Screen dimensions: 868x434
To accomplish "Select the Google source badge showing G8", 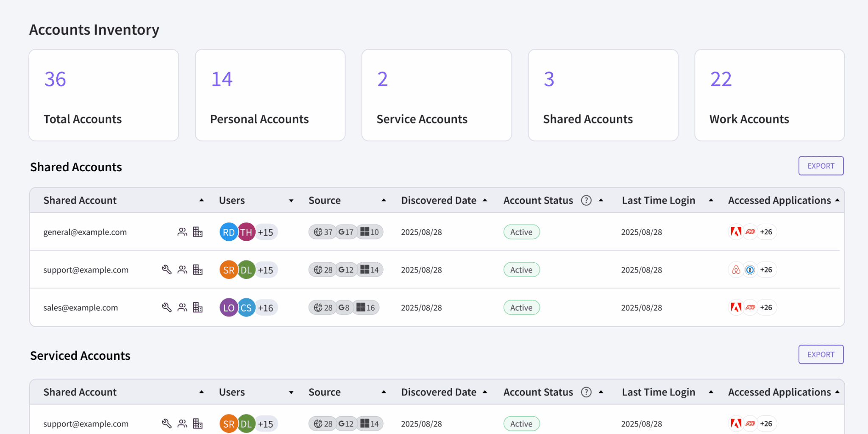I will tap(344, 307).
